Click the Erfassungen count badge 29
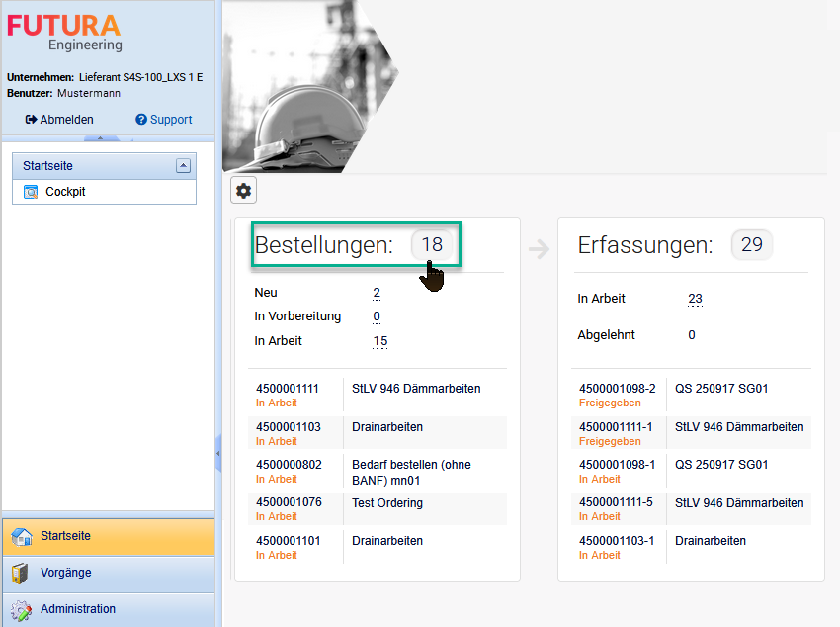Viewport: 840px width, 627px height. 752,244
